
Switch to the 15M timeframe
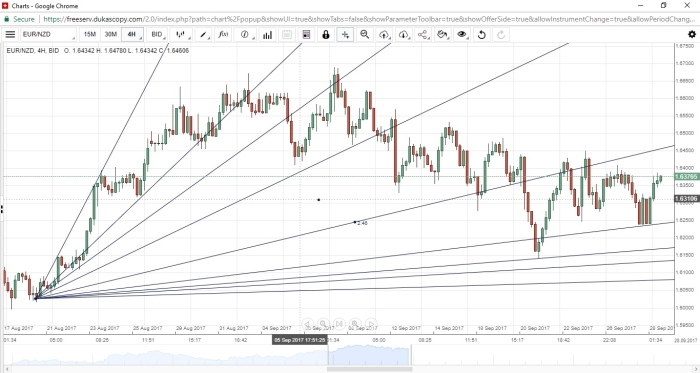[90, 34]
